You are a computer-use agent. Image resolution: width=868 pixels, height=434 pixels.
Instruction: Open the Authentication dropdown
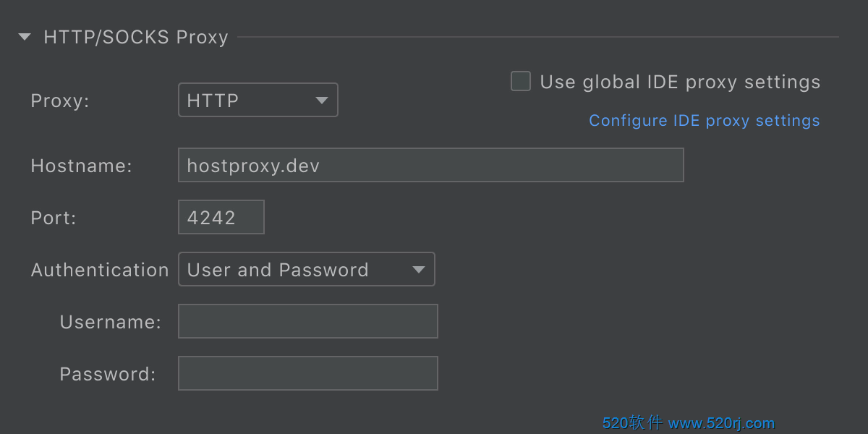tap(307, 269)
